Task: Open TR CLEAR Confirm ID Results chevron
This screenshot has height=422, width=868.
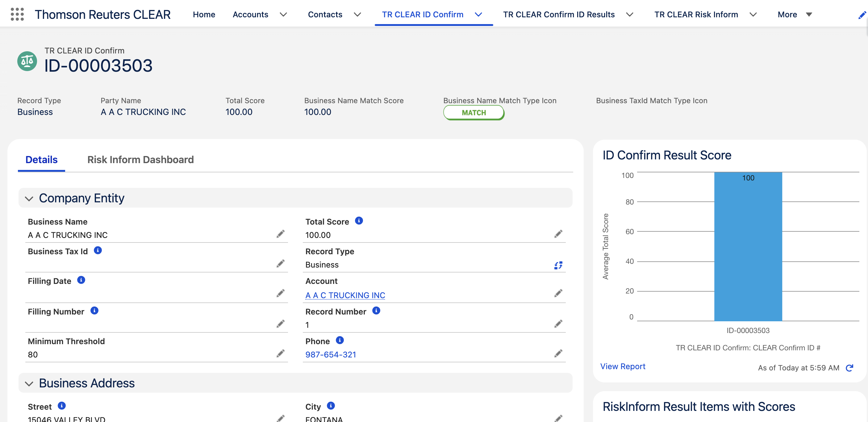Action: (629, 15)
